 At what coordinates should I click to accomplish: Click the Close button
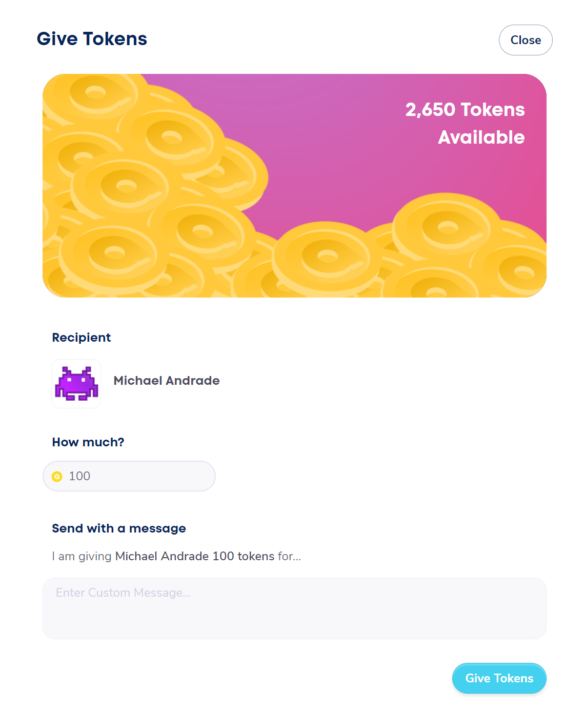525,40
